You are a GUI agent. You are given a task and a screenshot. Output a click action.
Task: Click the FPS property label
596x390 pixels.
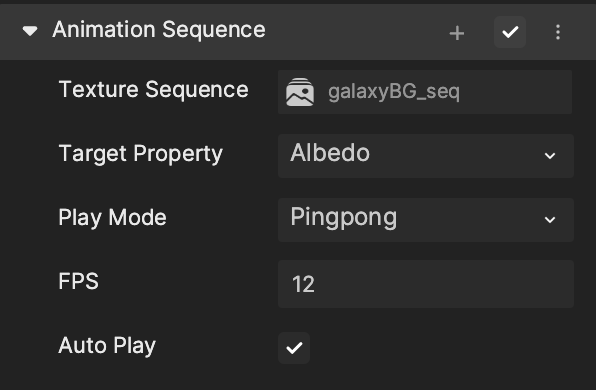[79, 282]
